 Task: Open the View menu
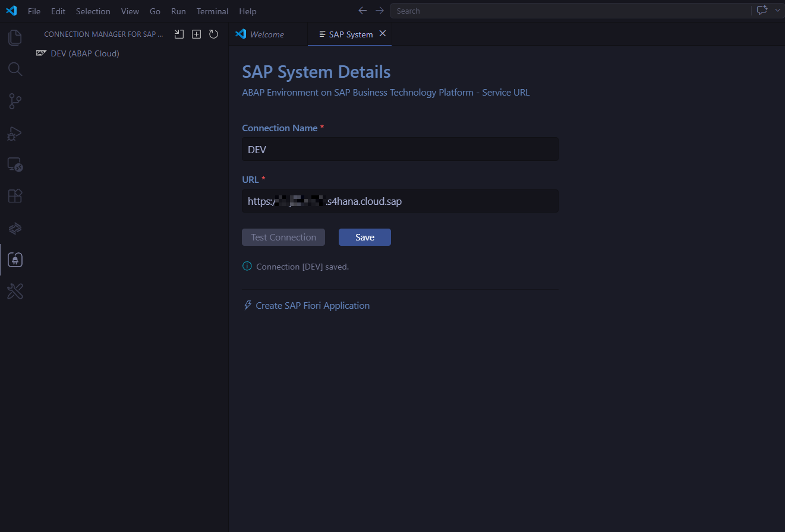pyautogui.click(x=130, y=11)
